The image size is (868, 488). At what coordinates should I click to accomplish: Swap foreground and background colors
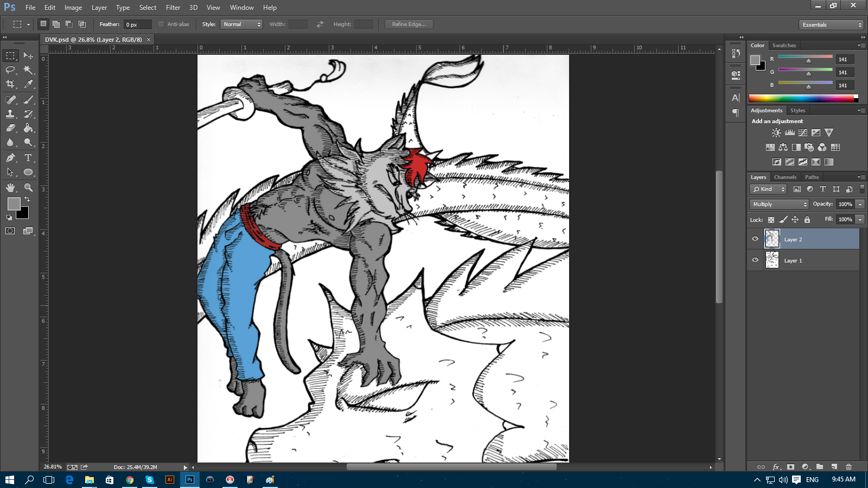coord(27,200)
